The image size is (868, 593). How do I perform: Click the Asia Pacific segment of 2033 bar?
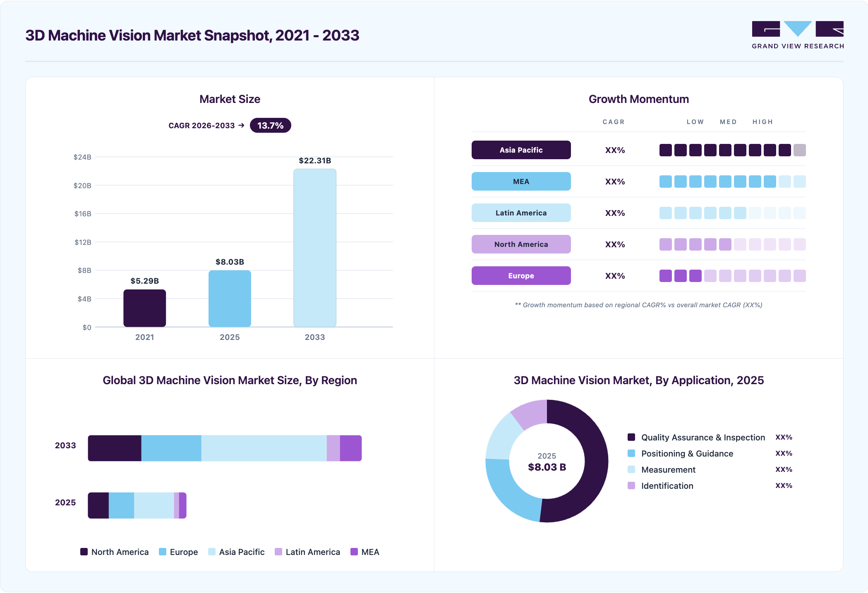pos(264,448)
